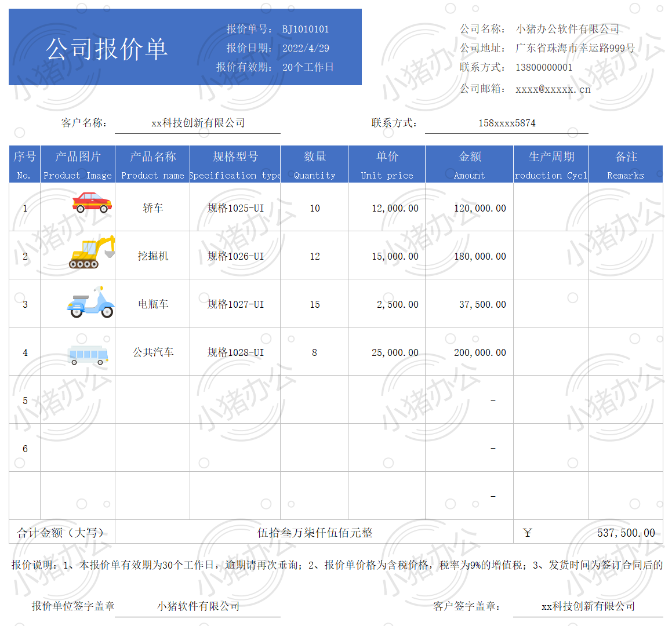The image size is (672, 626).
Task: Click the ¥ currency symbol
Action: click(x=528, y=533)
